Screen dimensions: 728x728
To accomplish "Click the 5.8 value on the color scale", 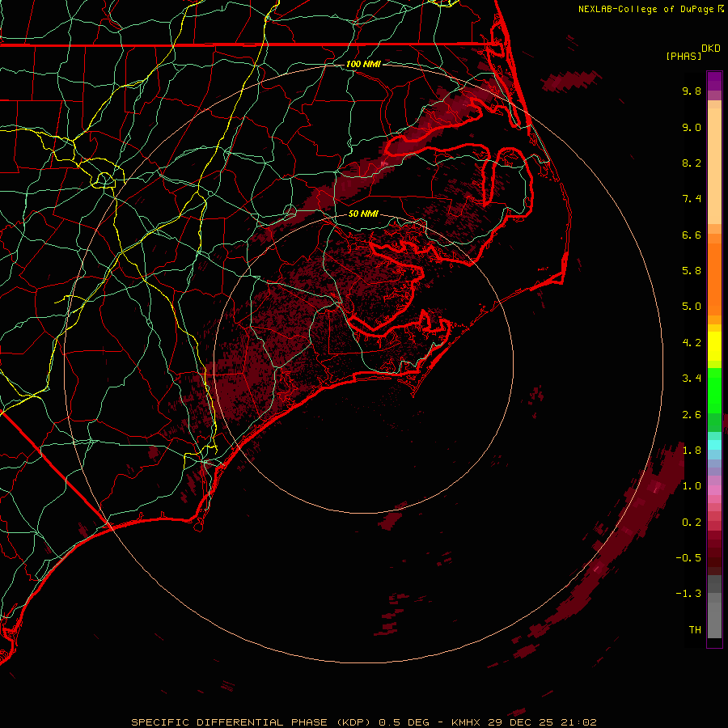I will click(692, 271).
